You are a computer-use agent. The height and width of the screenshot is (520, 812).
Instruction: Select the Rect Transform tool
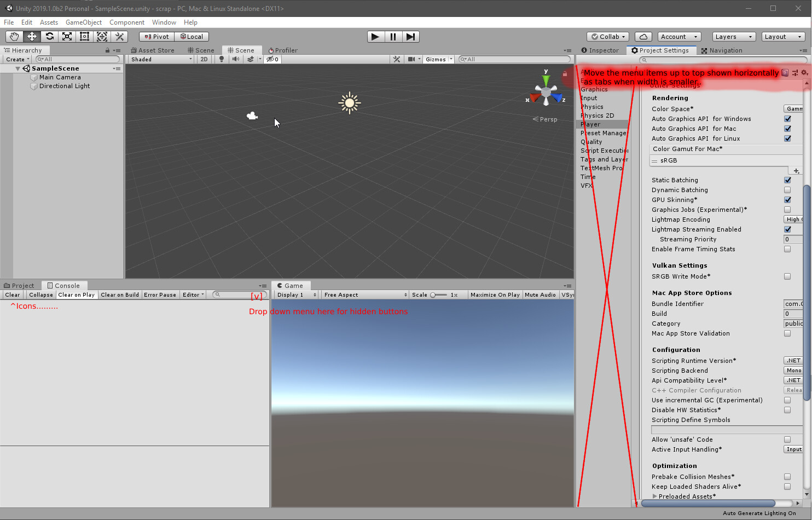click(84, 36)
